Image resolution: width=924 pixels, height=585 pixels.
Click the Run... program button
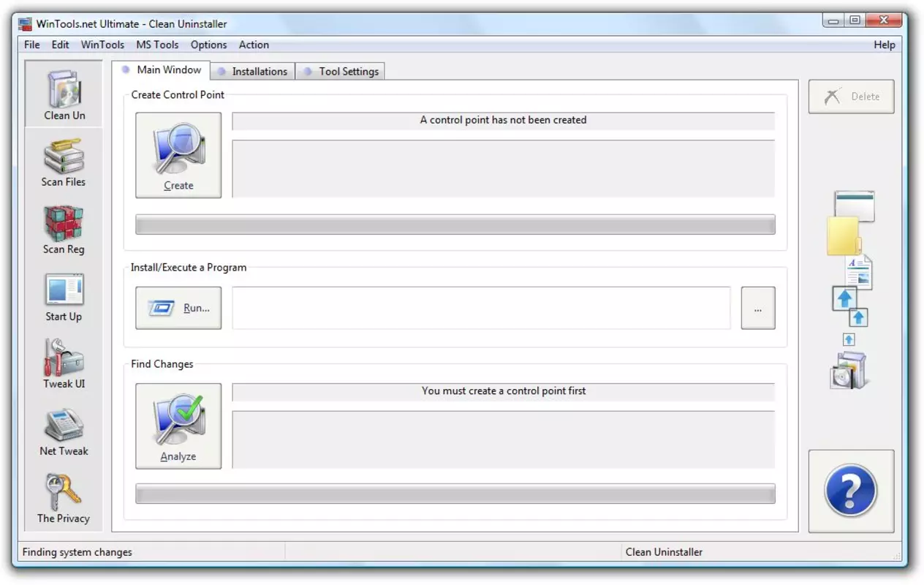pyautogui.click(x=178, y=308)
